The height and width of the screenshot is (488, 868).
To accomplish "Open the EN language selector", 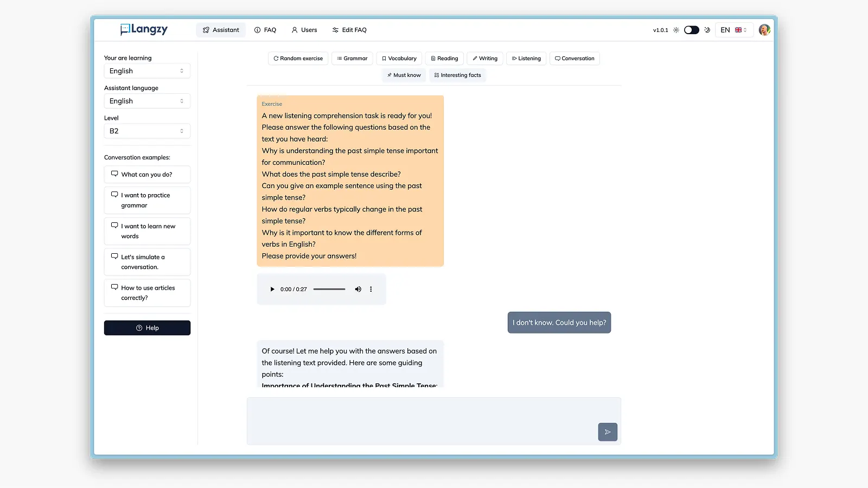I will click(x=733, y=30).
